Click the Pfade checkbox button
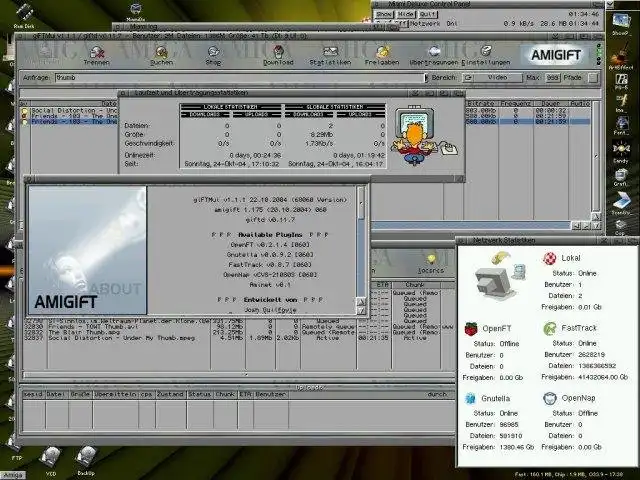This screenshot has width=640, height=480. point(593,78)
